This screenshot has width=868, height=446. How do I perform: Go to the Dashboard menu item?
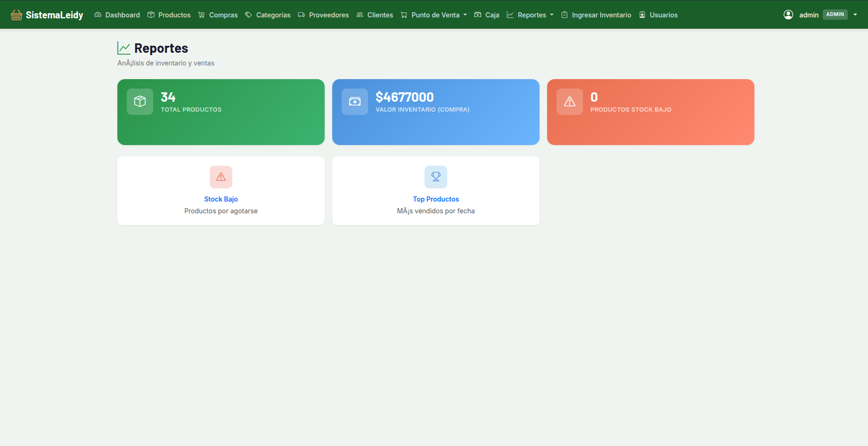[117, 15]
